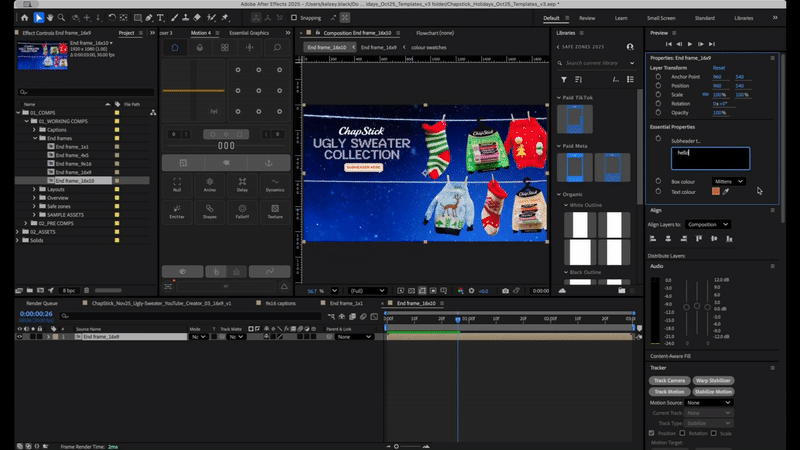
Task: Select the Rectangle shape tool
Action: coord(137,18)
